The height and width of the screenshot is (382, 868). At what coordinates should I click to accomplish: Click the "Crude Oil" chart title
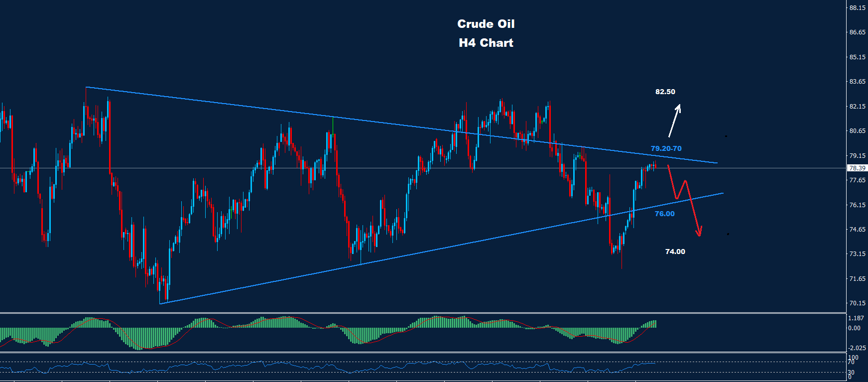coord(486,24)
